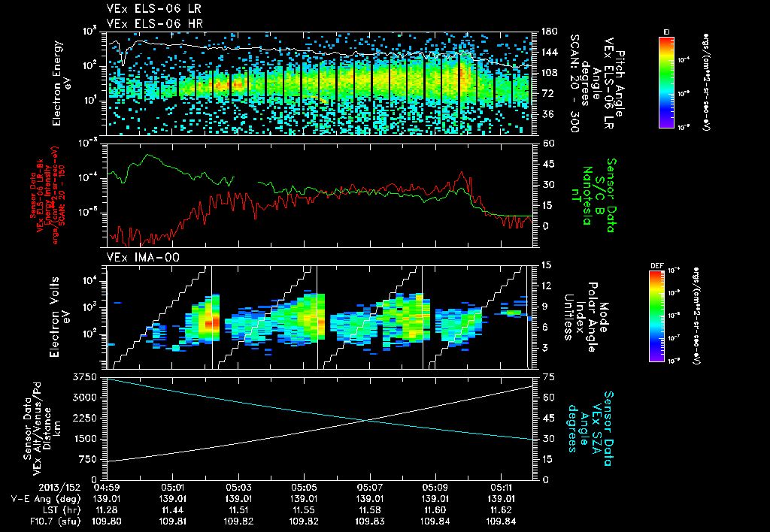Click the LST value 11.55
Image resolution: width=770 pixels, height=532 pixels.
304,511
